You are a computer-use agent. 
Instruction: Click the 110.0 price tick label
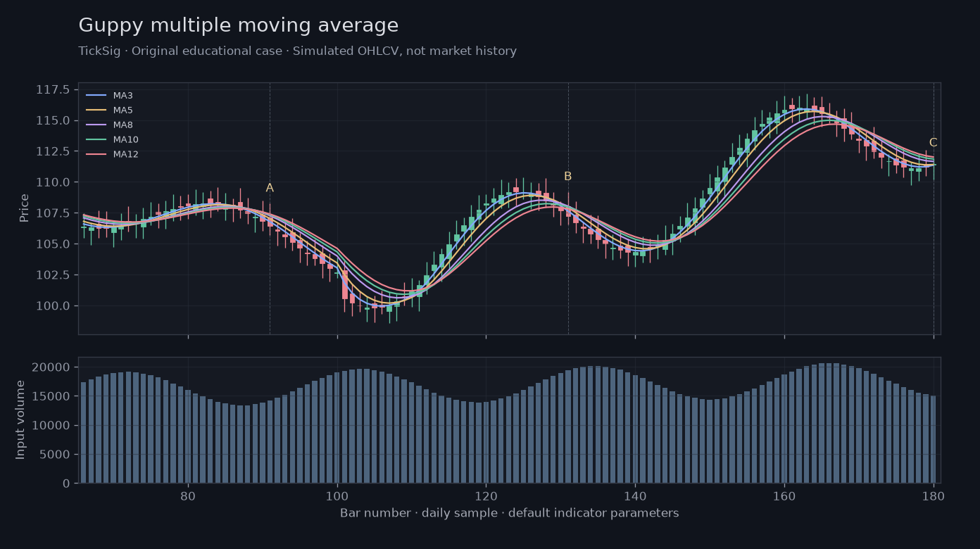pyautogui.click(x=53, y=182)
